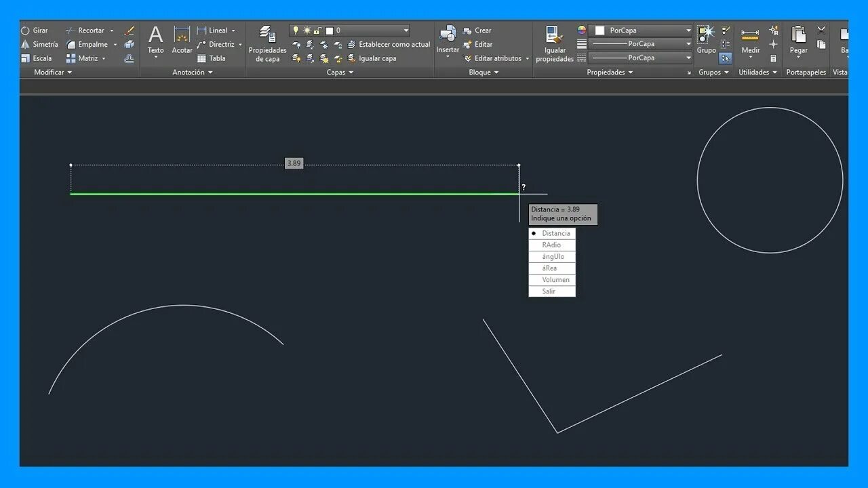
Task: Choose ángUlo from the options menu
Action: point(552,256)
